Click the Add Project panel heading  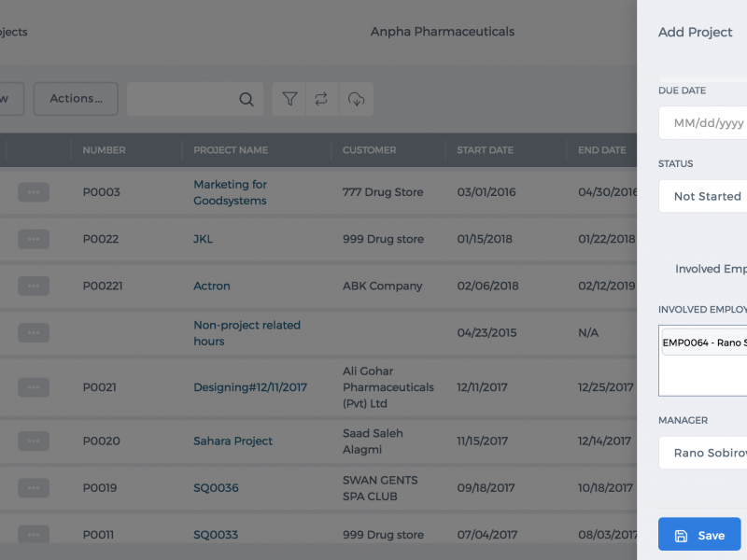[x=695, y=32]
